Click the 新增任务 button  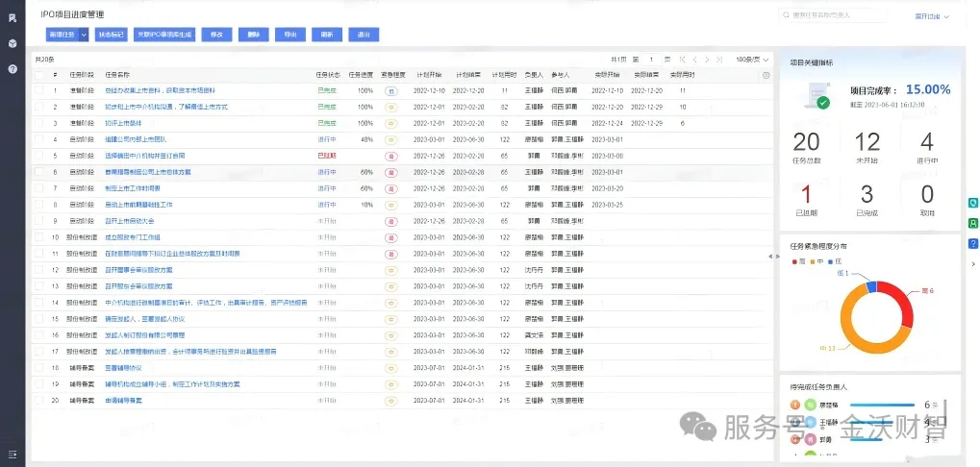coord(63,35)
